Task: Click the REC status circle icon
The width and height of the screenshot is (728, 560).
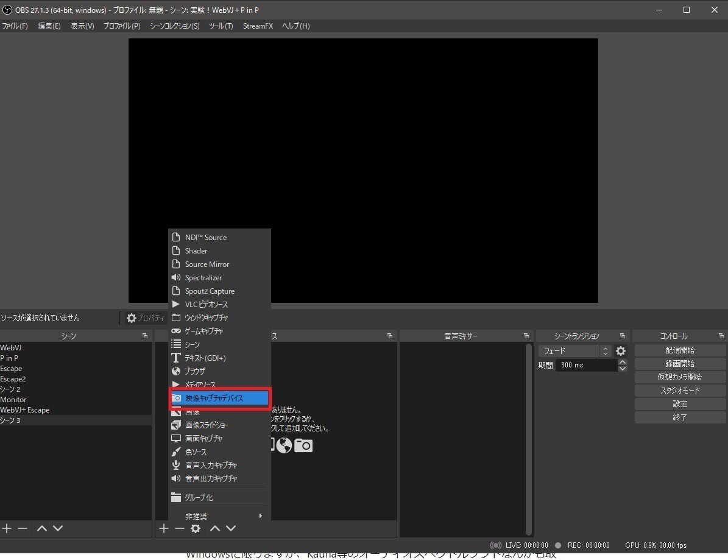Action: pos(558,545)
